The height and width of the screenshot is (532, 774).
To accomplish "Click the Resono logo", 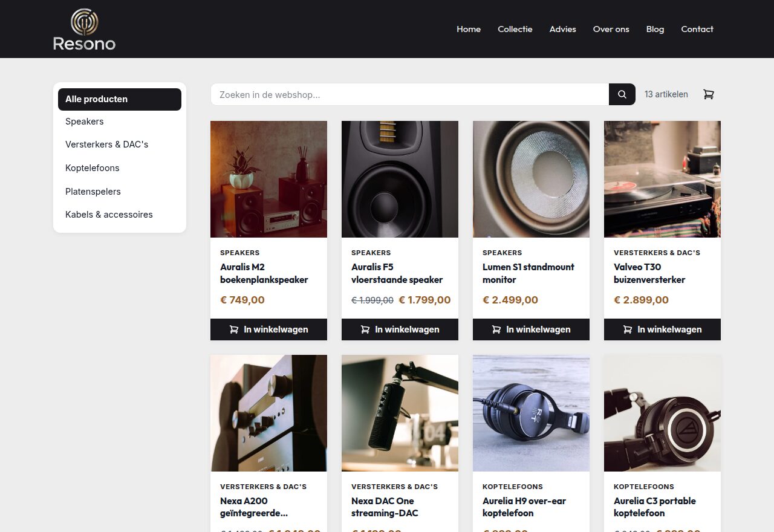I will [84, 29].
